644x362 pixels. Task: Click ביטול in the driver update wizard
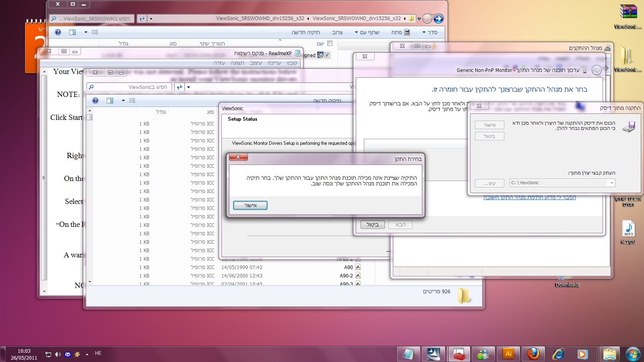click(372, 224)
